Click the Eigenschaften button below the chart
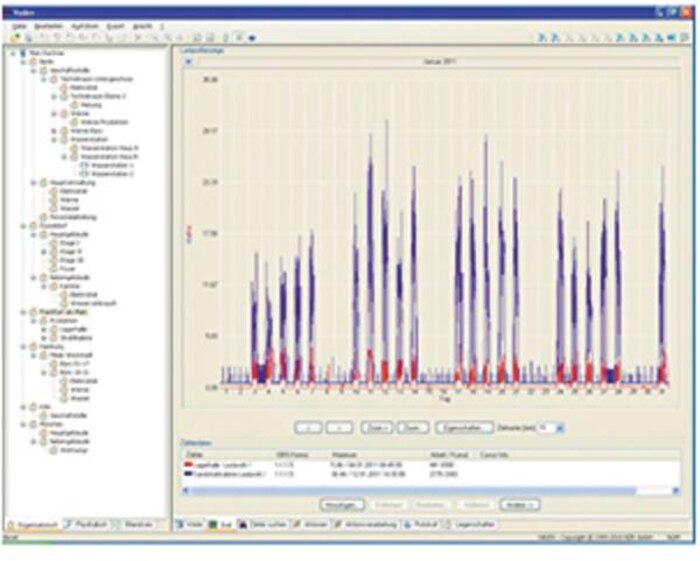This screenshot has height=561, width=700. click(x=464, y=428)
